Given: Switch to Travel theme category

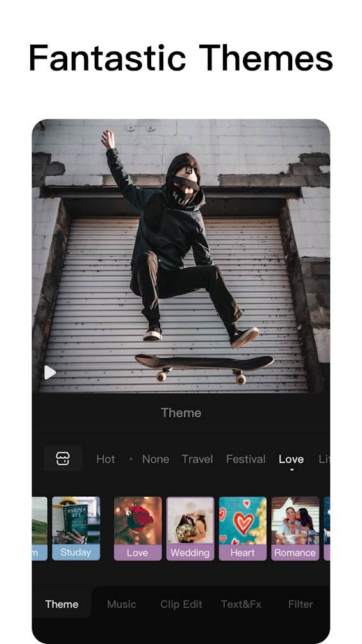Looking at the screenshot, I should point(197,459).
